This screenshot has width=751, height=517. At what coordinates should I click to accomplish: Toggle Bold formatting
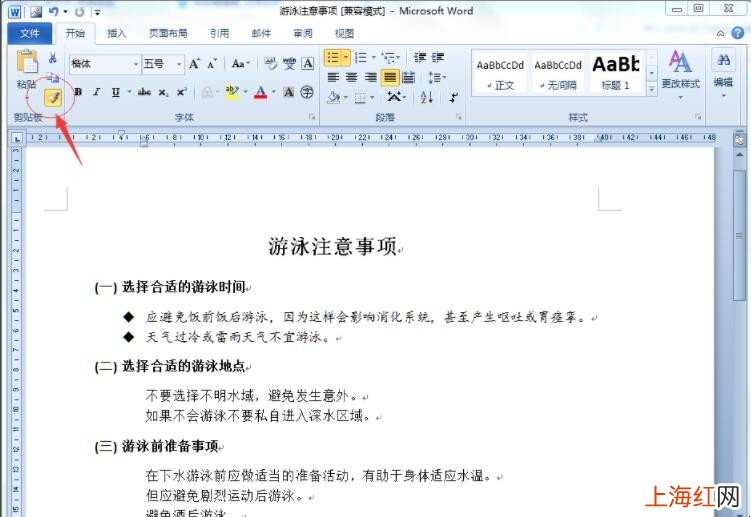click(x=79, y=92)
